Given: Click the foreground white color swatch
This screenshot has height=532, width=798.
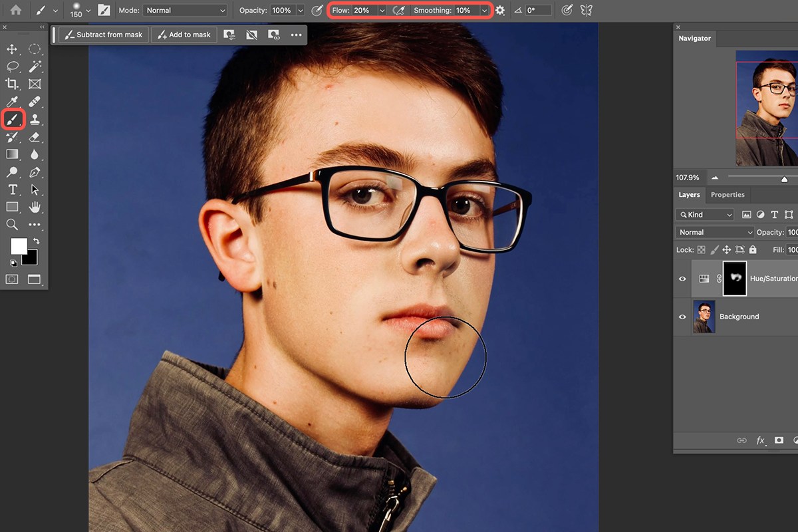Looking at the screenshot, I should click(x=19, y=246).
